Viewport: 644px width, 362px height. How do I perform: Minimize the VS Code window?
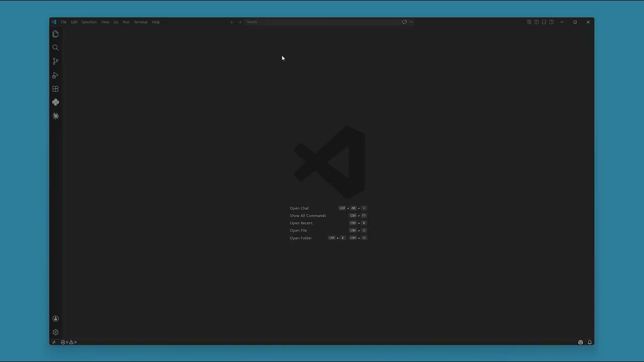[562, 22]
